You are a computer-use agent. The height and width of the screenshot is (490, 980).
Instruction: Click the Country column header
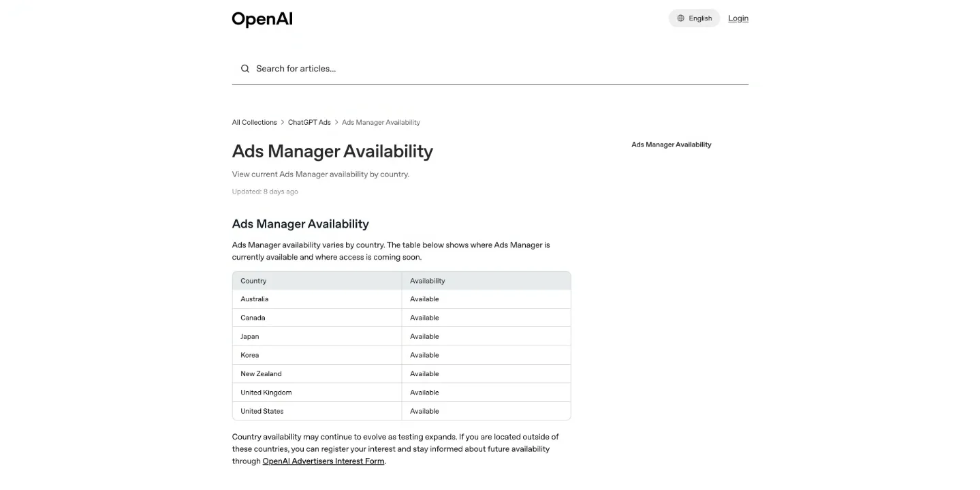[x=317, y=281]
